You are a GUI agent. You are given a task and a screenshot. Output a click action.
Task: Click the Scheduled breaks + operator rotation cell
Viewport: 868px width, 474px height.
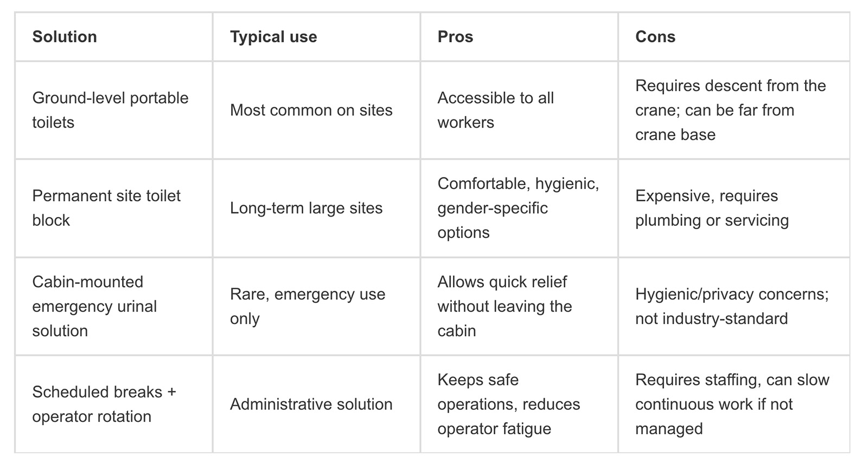pos(104,404)
